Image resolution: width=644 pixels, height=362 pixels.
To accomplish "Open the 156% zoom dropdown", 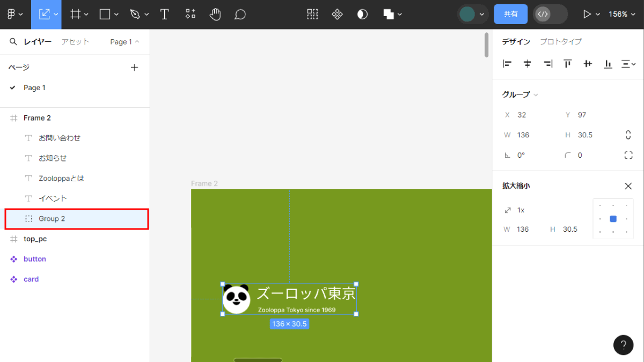I will coord(622,14).
